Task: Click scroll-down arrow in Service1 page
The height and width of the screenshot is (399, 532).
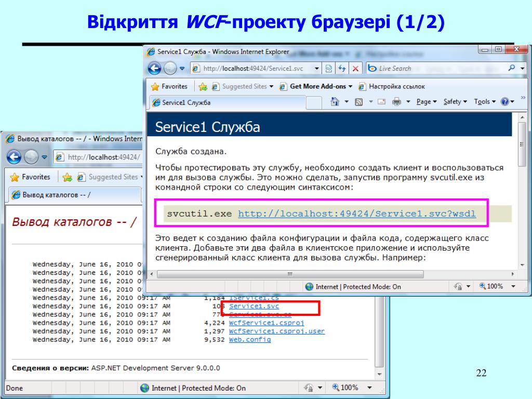Action: click(x=522, y=265)
